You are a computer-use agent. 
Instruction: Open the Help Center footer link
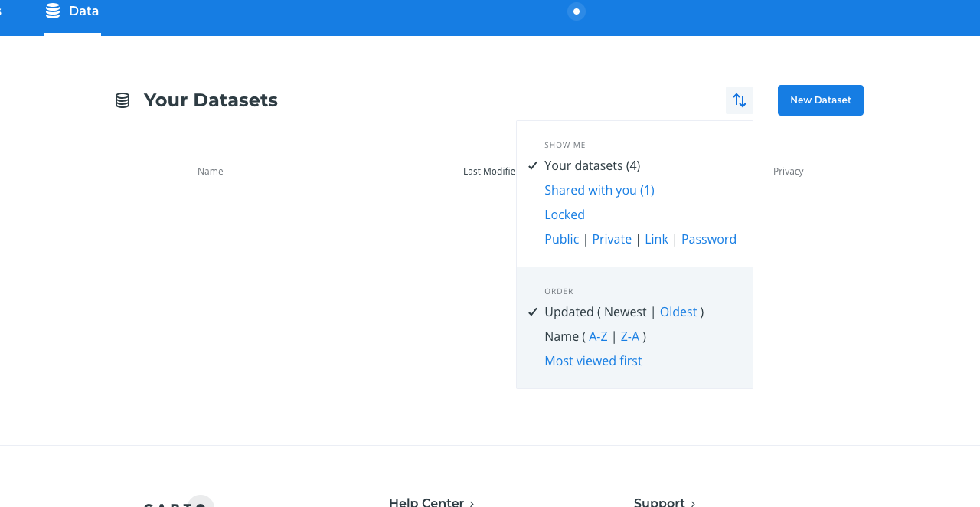tap(432, 502)
